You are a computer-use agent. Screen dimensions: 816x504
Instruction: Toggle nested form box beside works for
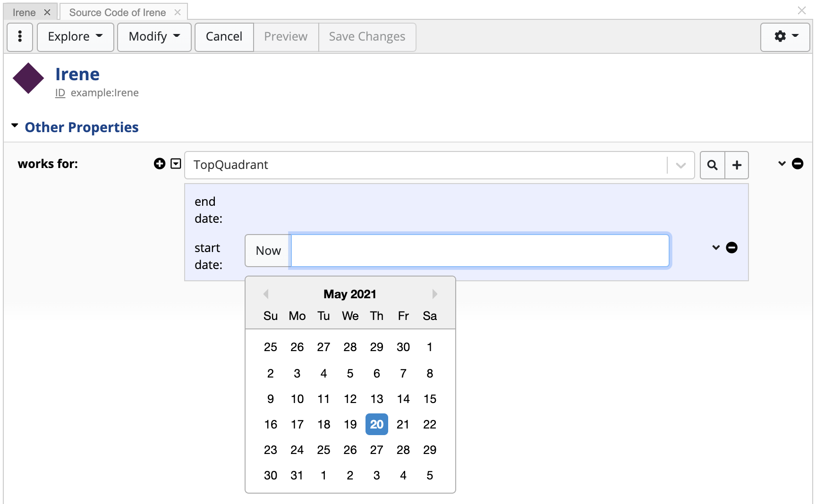(176, 164)
